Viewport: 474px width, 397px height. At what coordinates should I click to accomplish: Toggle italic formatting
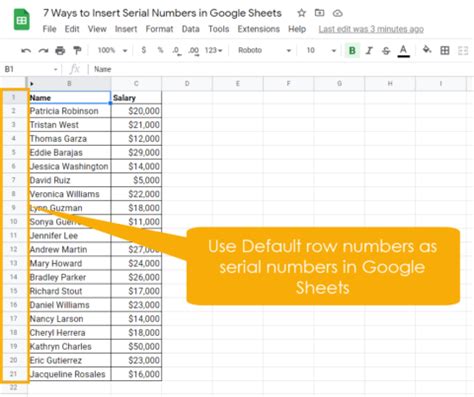pos(369,51)
